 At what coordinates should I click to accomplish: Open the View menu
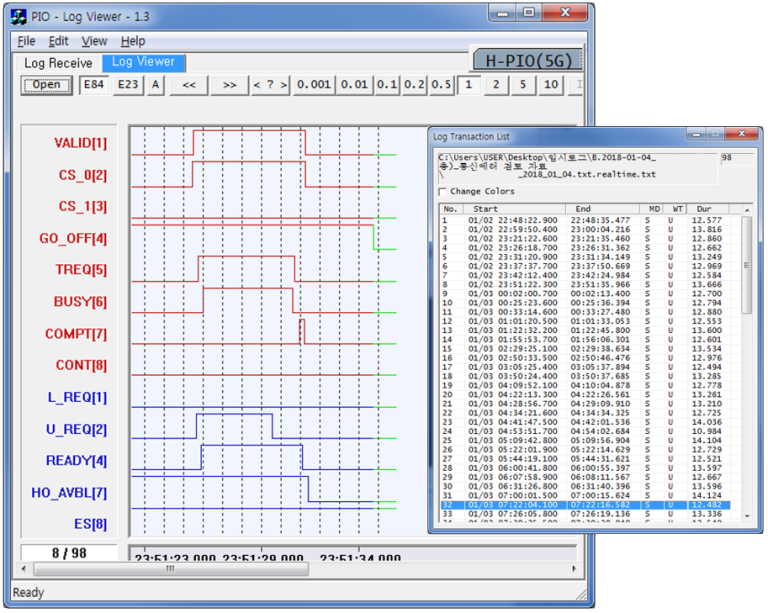tap(94, 41)
